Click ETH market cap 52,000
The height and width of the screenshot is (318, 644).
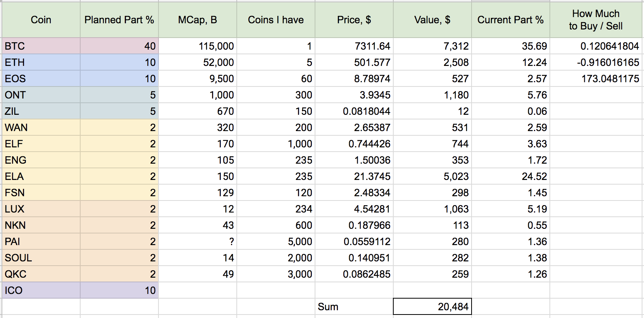tap(198, 62)
